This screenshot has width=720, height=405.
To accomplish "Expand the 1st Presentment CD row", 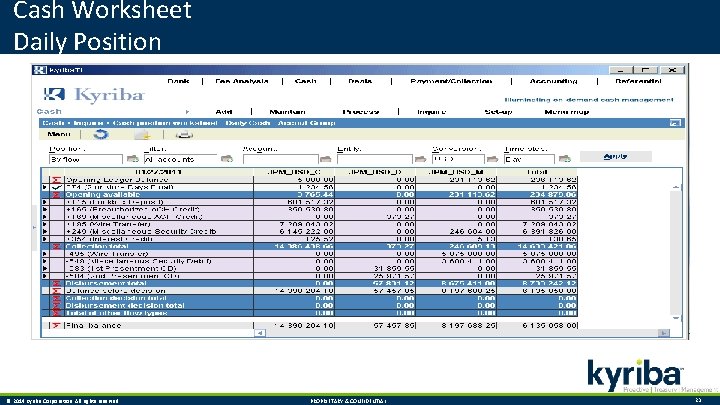I will [45, 269].
